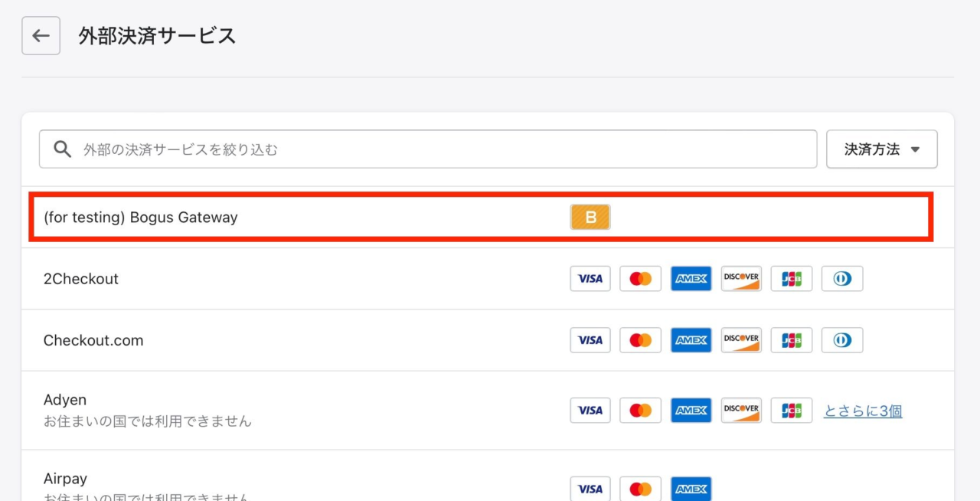Click the JCB icon in Adyen row
The width and height of the screenshot is (980, 501).
792,411
